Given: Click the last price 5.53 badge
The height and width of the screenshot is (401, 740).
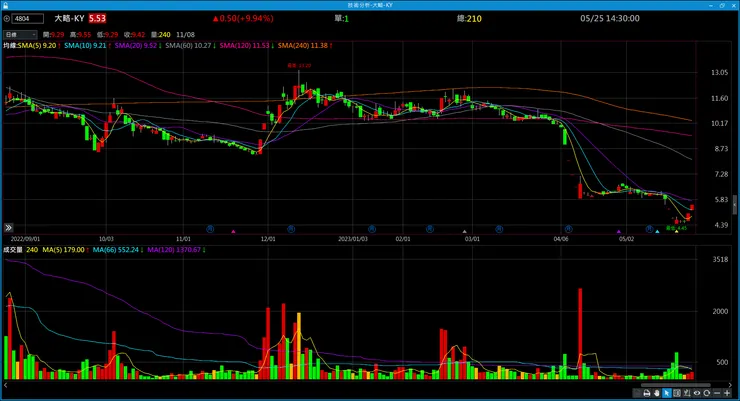Looking at the screenshot, I should 97,18.
